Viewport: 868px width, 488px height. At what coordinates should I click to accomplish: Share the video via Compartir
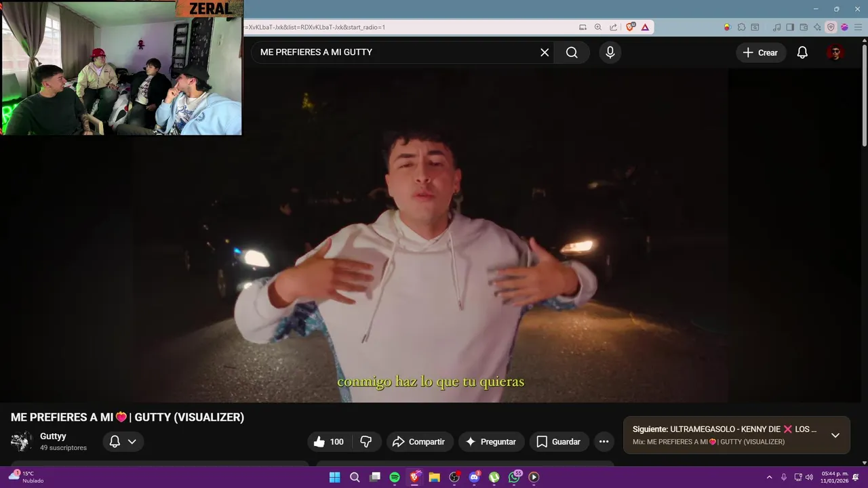point(419,442)
